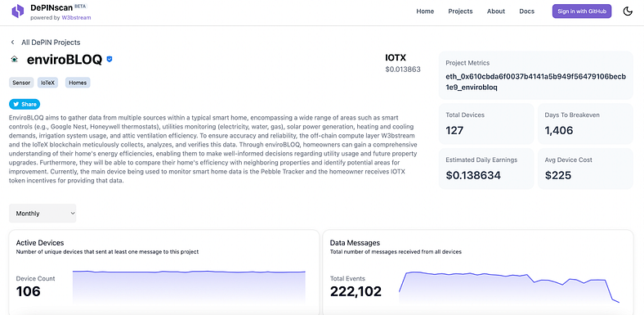This screenshot has width=644, height=315.
Task: Click the Twitter Share button
Action: 25,104
